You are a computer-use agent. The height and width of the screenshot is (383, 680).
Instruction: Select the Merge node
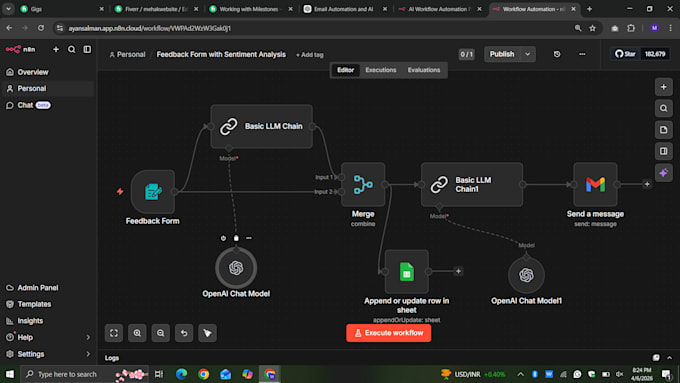(x=363, y=184)
